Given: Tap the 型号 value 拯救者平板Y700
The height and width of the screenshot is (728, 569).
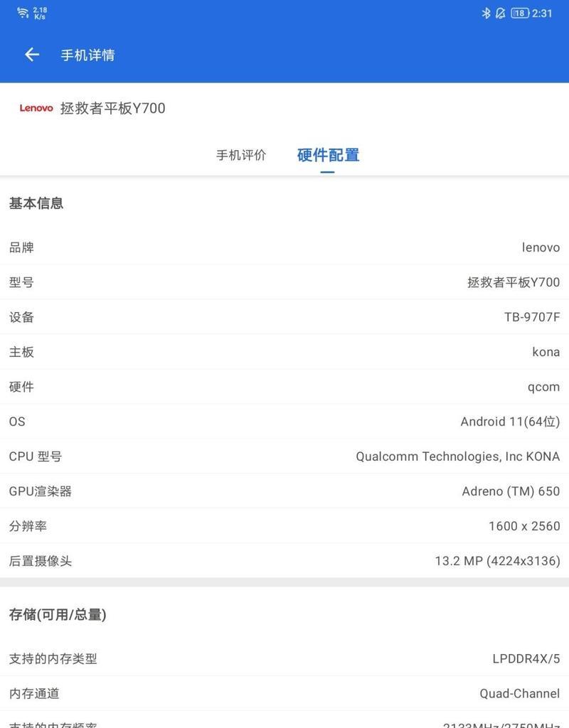Looking at the screenshot, I should pyautogui.click(x=514, y=282).
